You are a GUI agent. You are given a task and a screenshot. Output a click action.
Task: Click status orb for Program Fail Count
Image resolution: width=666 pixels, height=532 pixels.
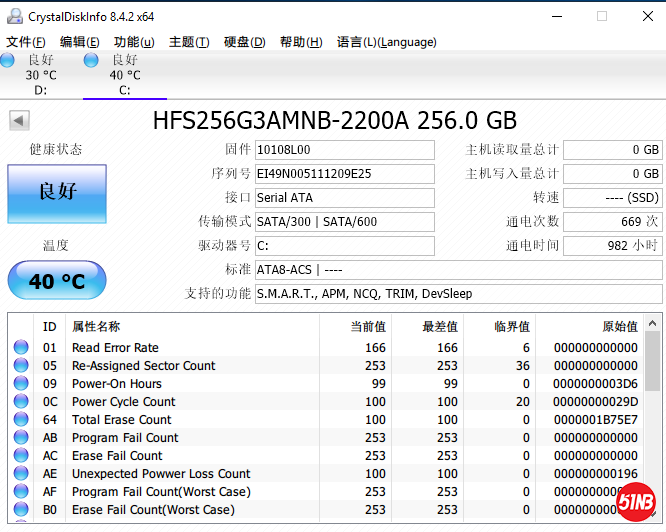coord(21,438)
